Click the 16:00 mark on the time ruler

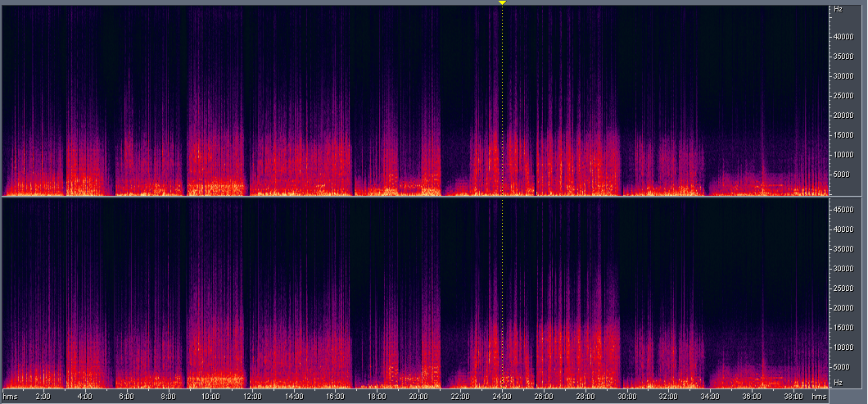coord(336,397)
